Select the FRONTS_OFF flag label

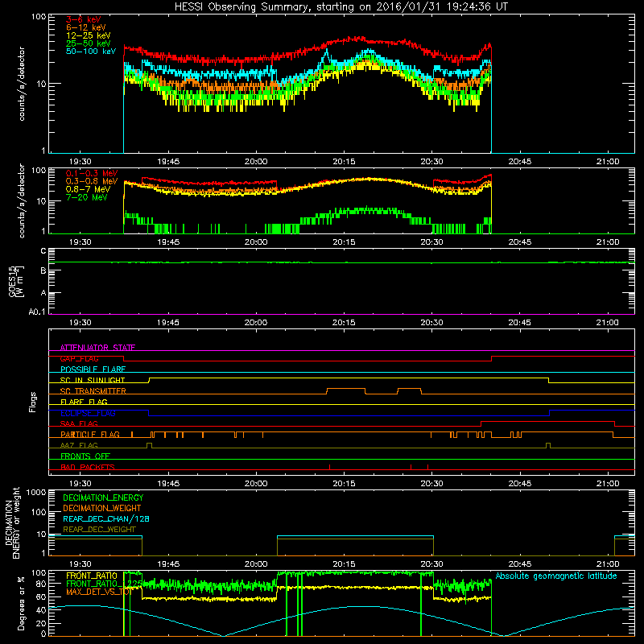coord(85,456)
